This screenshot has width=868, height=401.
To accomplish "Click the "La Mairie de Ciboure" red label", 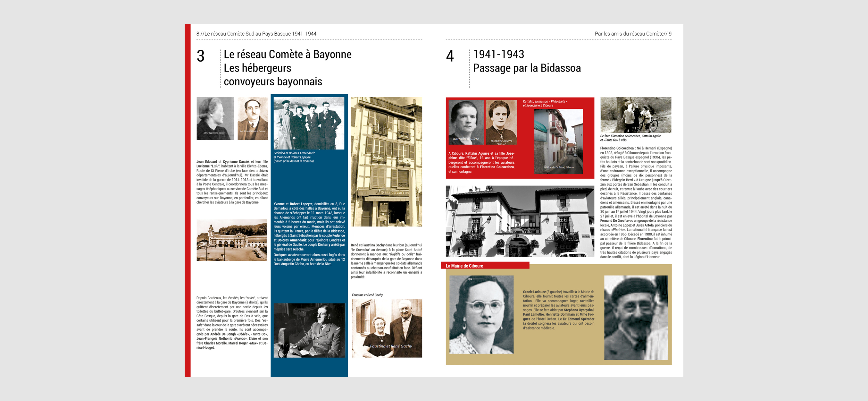I will coord(485,266).
